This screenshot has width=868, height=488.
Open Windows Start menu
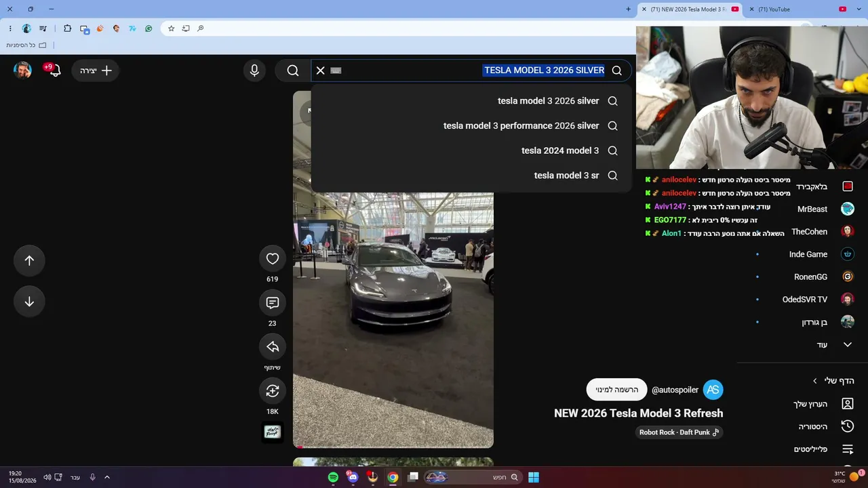tap(534, 477)
